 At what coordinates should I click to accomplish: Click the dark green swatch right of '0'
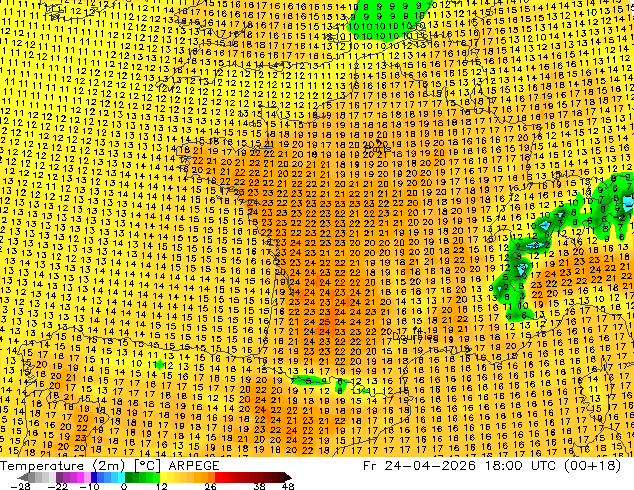click(x=129, y=477)
